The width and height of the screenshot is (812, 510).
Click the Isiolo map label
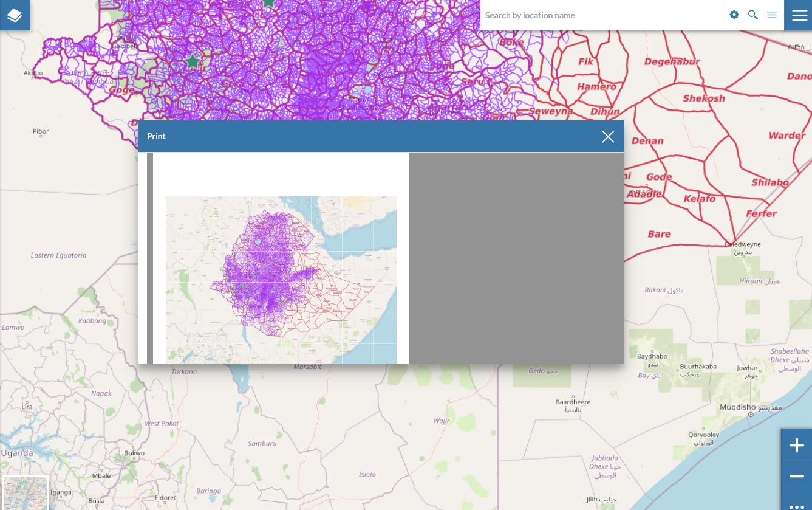coord(367,474)
